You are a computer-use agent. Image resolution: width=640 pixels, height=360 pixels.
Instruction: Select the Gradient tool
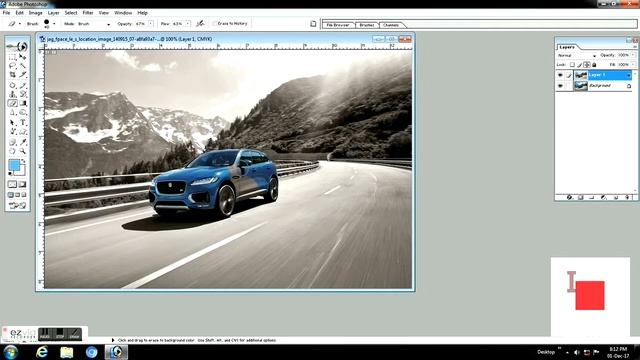pyautogui.click(x=23, y=104)
